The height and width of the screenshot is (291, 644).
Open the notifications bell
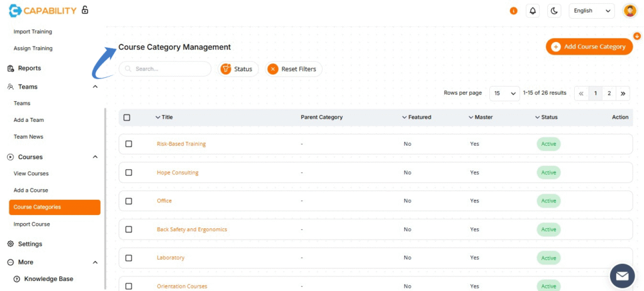click(x=533, y=11)
